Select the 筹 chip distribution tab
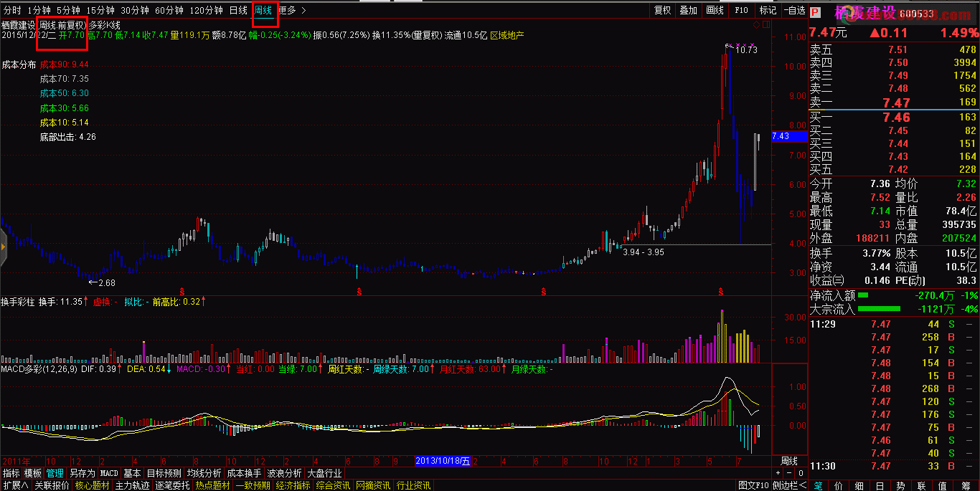The width and height of the screenshot is (980, 491). coord(965,485)
